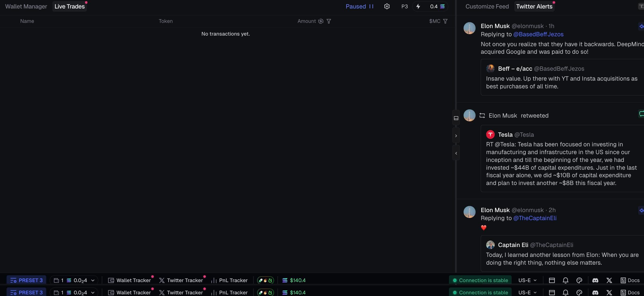Click the Solana icon next to $140.4 in the upper footer bar
Viewport: 644px width, 296px height.
(x=285, y=280)
